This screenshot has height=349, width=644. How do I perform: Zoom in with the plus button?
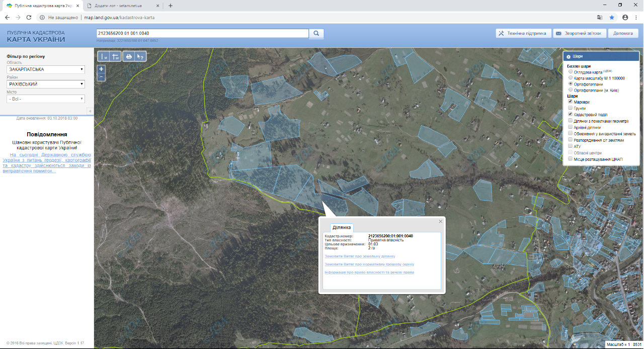point(101,69)
